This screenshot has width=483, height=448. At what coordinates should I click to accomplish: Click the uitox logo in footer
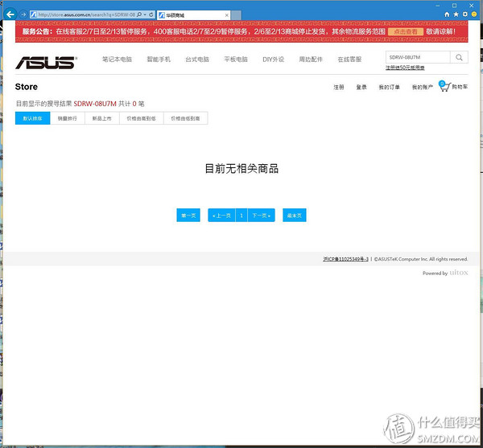click(459, 273)
